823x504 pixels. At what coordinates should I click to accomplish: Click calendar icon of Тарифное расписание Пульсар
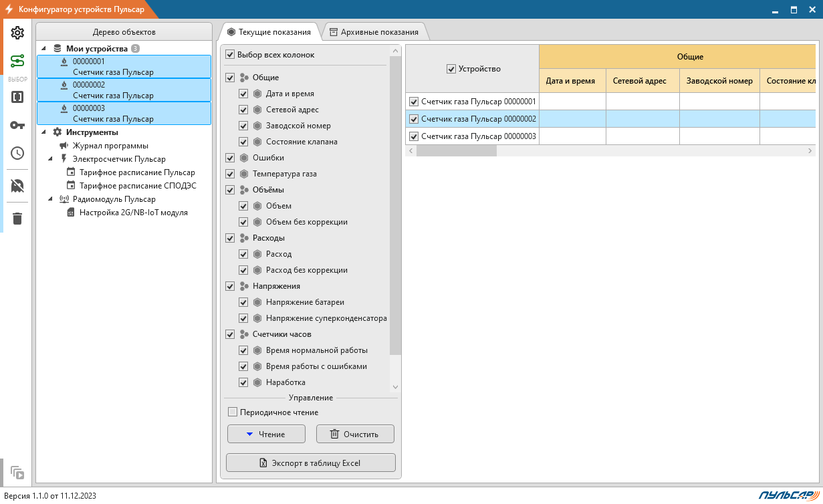tap(70, 172)
